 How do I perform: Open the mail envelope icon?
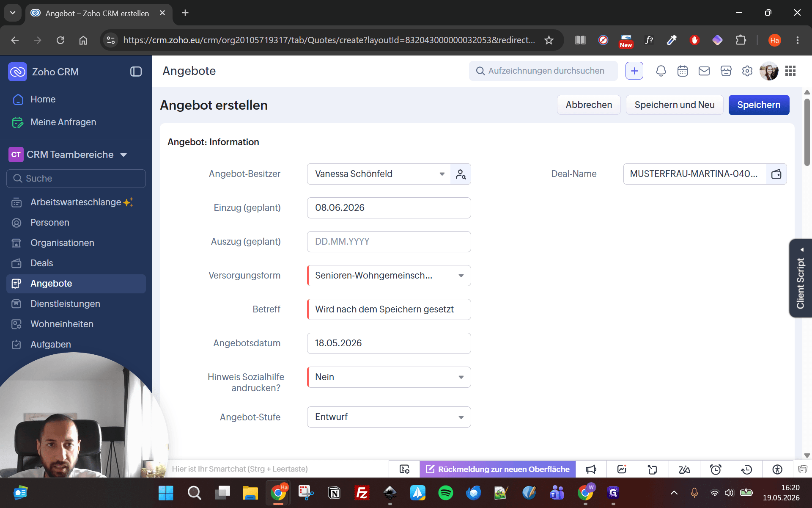pos(704,71)
